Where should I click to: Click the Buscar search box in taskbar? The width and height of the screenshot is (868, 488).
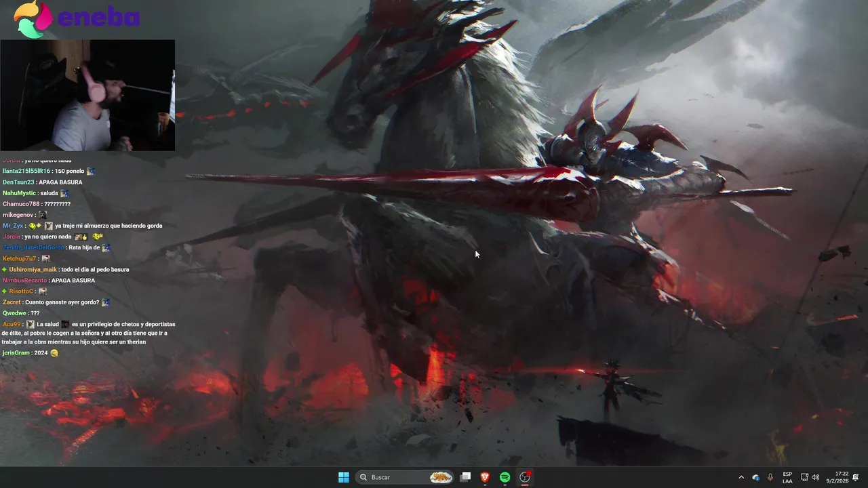coord(406,477)
